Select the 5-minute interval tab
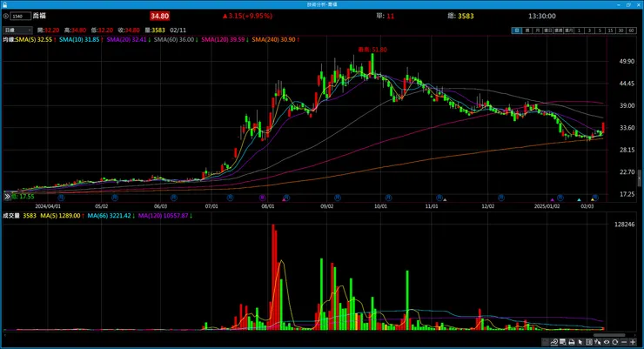 click(x=600, y=30)
